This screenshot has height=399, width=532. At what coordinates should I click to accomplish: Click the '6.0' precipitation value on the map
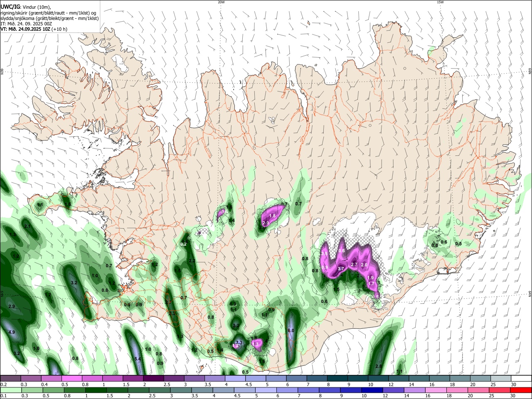point(291,330)
